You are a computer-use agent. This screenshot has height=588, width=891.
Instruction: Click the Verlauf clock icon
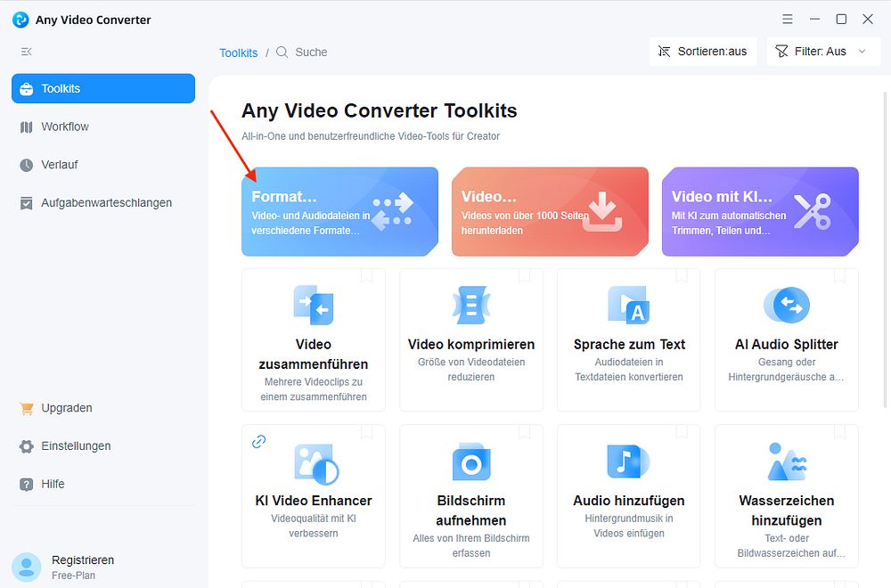coord(26,166)
